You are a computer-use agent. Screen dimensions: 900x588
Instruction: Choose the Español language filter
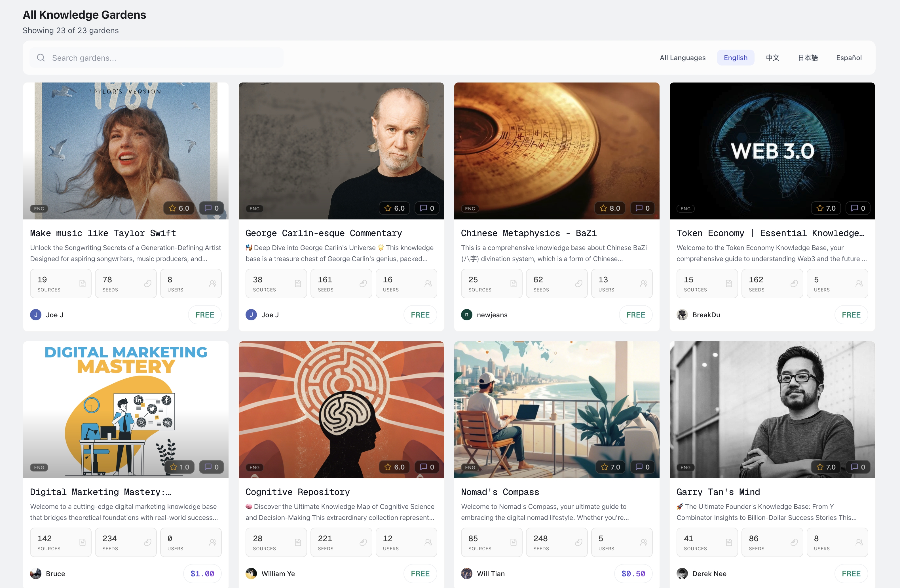pos(849,58)
